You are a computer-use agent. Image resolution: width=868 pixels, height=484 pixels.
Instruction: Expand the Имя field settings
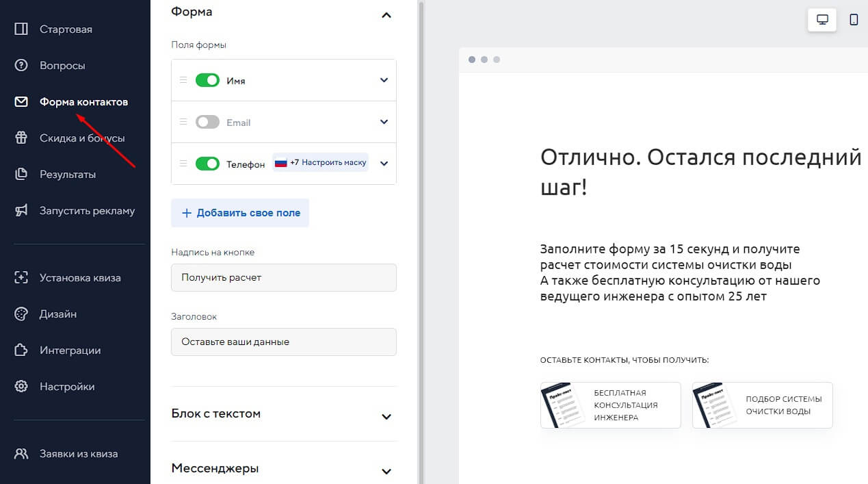click(x=384, y=80)
